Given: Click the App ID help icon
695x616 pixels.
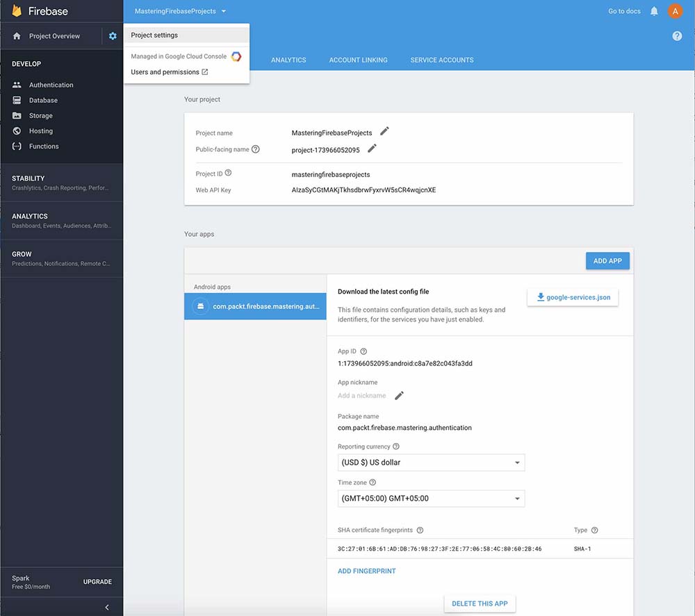Looking at the screenshot, I should click(x=363, y=351).
